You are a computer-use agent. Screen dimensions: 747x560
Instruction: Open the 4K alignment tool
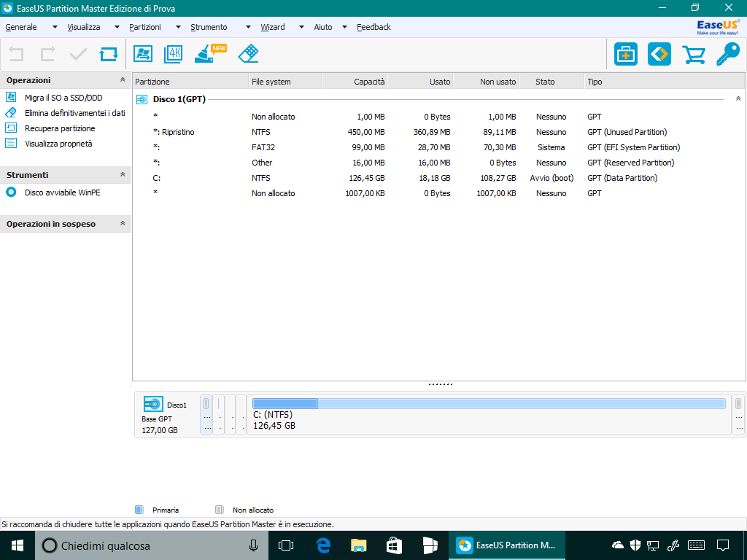click(x=173, y=54)
